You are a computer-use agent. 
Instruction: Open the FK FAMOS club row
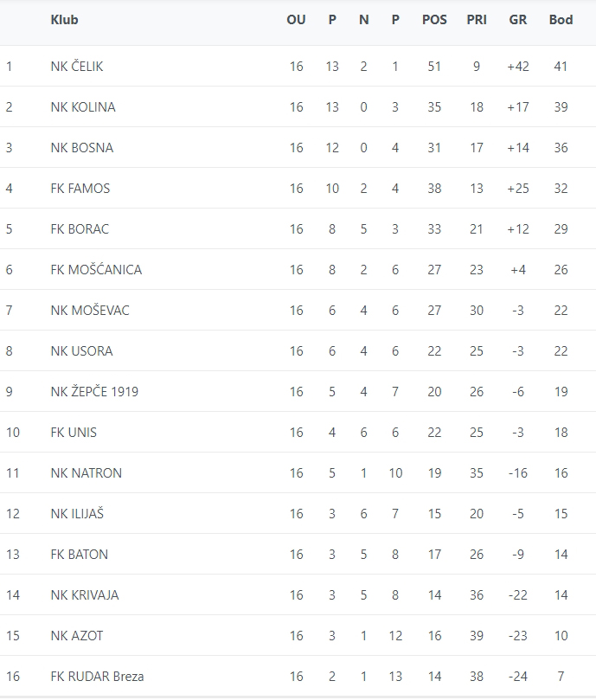[80, 189]
